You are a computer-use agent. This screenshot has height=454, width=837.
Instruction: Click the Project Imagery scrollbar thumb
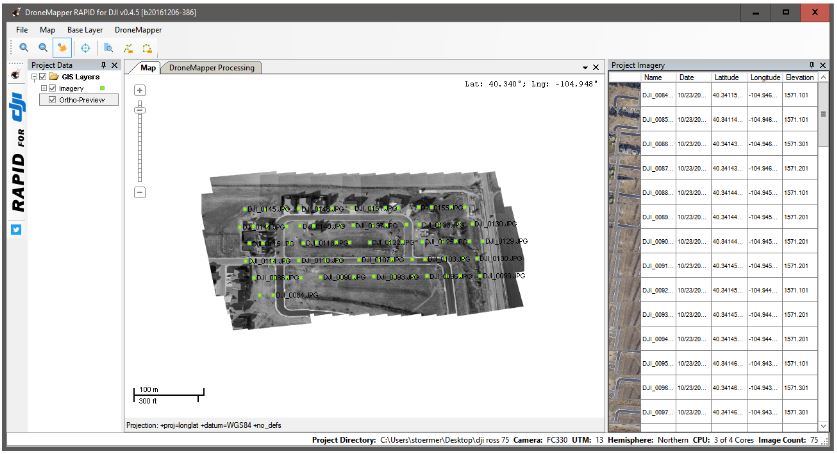(823, 114)
